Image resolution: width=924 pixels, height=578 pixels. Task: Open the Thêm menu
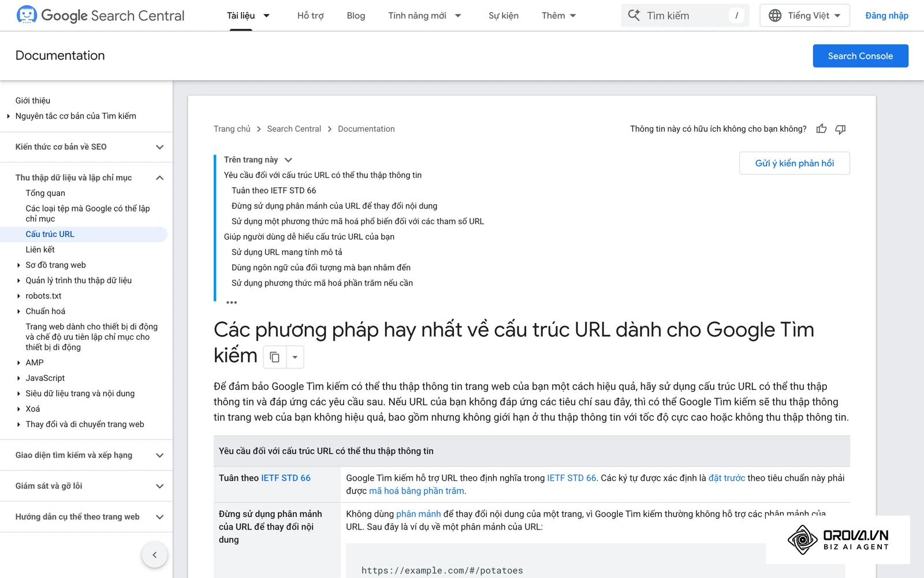pos(558,16)
